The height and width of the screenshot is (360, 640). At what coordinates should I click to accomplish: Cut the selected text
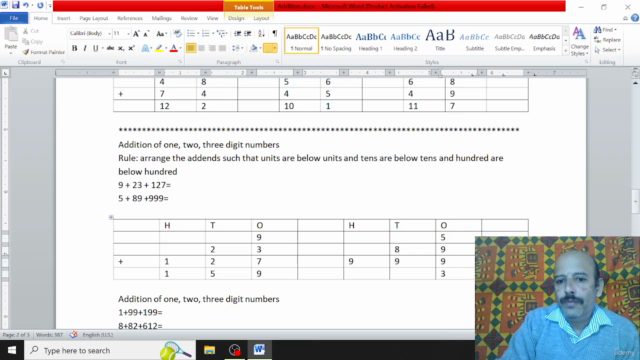tap(31, 31)
